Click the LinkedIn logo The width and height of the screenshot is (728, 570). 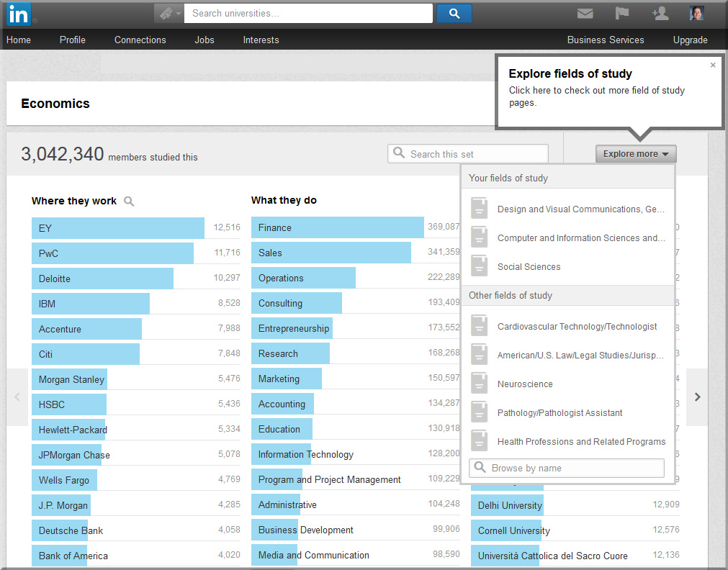tap(19, 14)
